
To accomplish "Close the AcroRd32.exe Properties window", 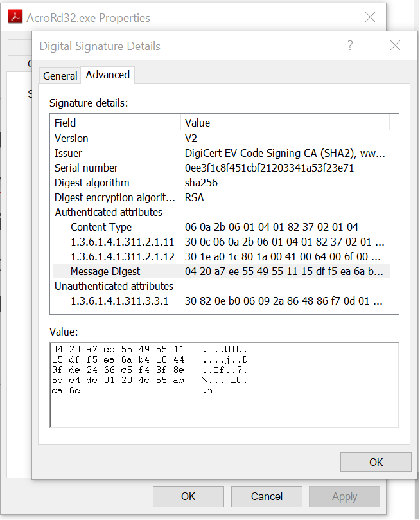I will coord(370,17).
